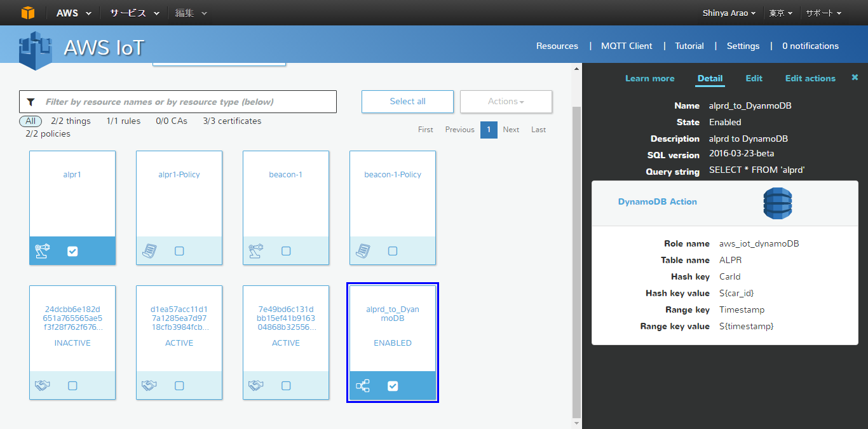Open the サポート support dropdown
The width and height of the screenshot is (868, 429).
click(824, 13)
